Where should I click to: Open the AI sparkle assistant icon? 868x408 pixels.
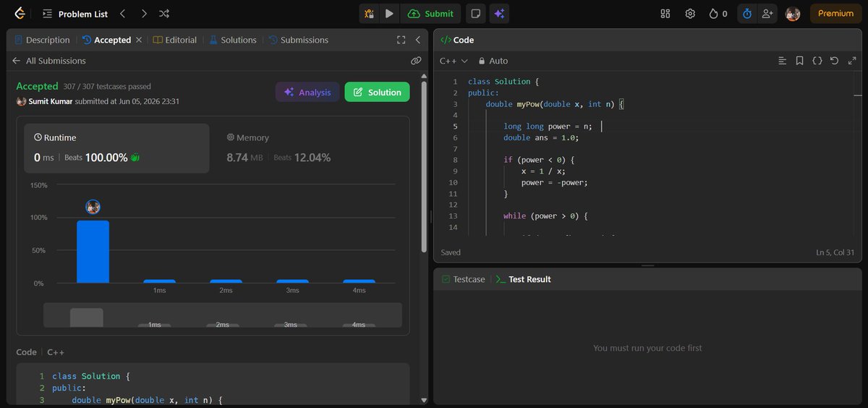(x=498, y=13)
